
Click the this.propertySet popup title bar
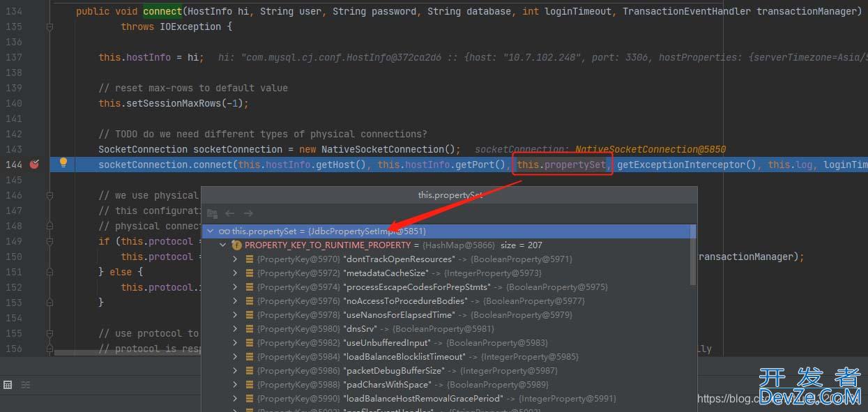450,194
